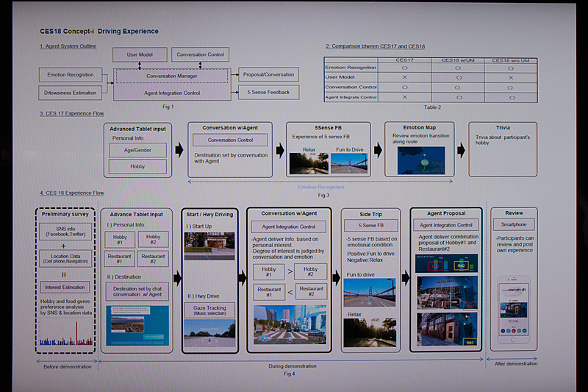The image size is (588, 392).
Task: Open the smartphone mockup image in Review
Action: coord(513,310)
